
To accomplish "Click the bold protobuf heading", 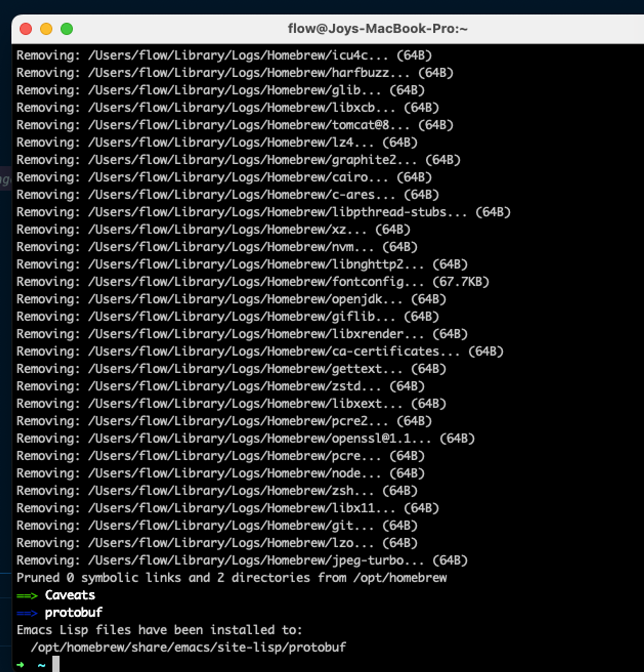I will 74,613.
